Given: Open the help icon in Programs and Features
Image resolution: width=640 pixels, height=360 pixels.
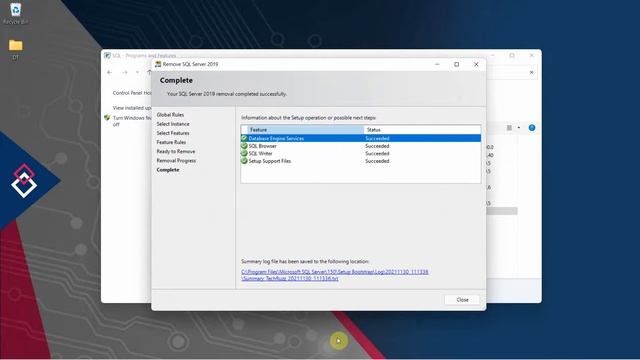Looking at the screenshot, I should pos(532,128).
